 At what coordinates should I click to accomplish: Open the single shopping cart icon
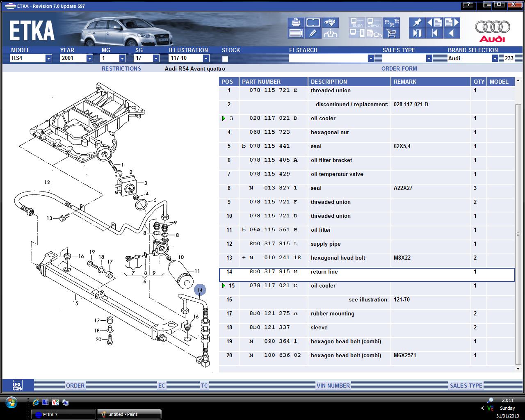[391, 33]
